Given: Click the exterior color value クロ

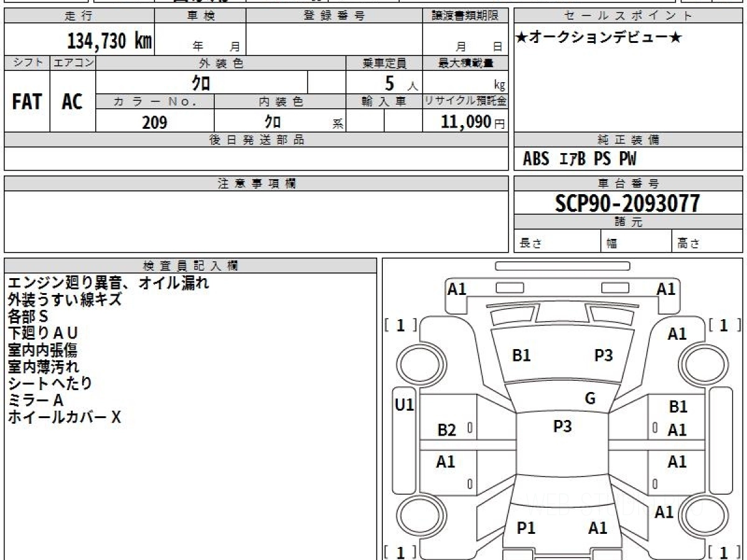Looking at the screenshot, I should [201, 83].
